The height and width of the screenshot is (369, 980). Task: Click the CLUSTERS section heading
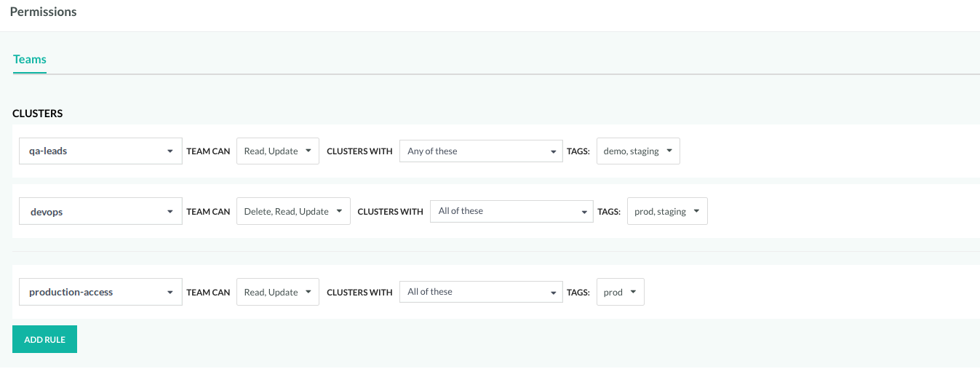point(38,114)
